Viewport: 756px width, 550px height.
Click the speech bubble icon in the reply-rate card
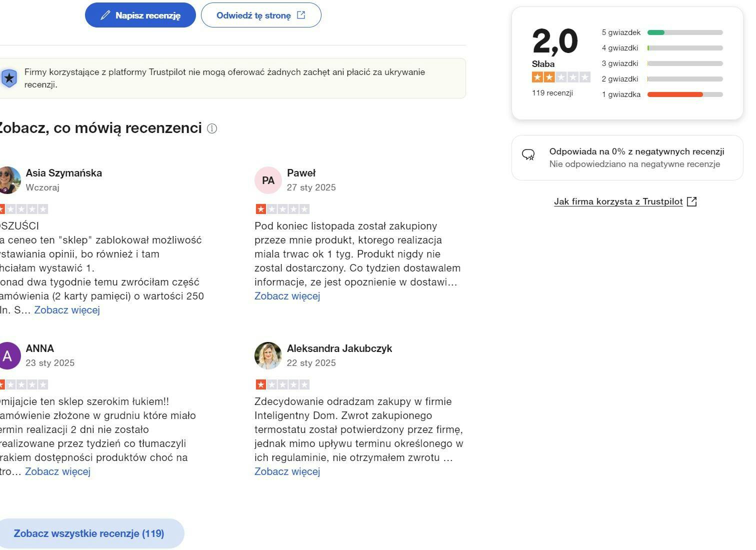point(528,155)
